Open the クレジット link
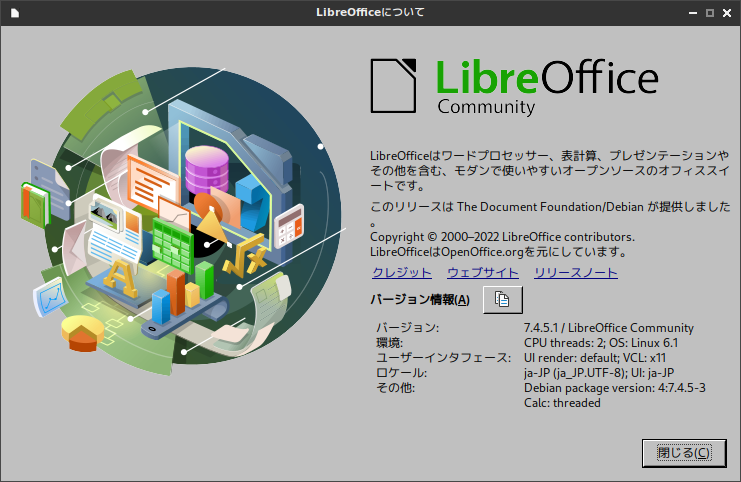This screenshot has height=482, width=741. (x=402, y=273)
